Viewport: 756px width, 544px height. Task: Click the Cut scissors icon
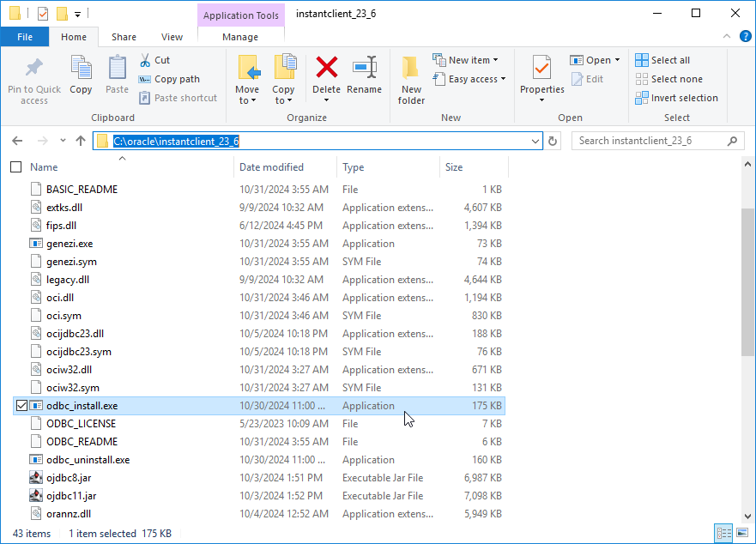point(145,60)
